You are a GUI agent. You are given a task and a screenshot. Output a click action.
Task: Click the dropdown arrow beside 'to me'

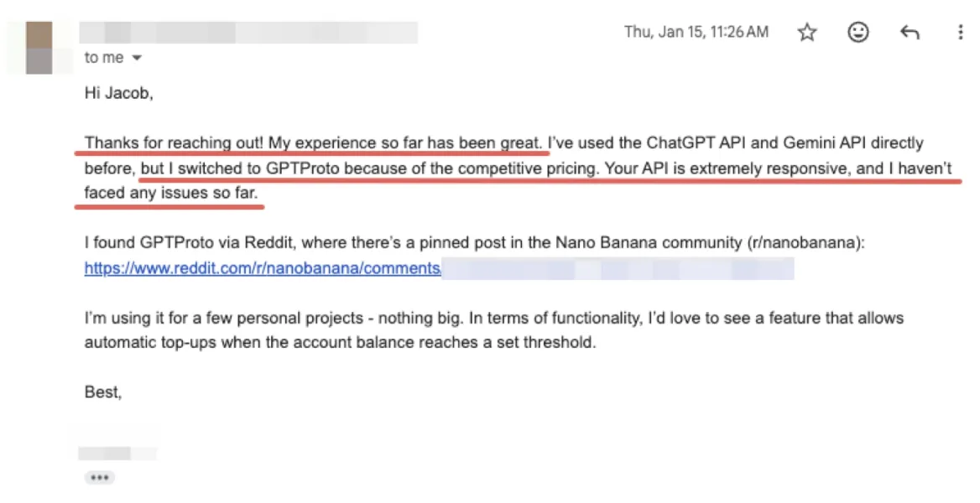point(137,58)
